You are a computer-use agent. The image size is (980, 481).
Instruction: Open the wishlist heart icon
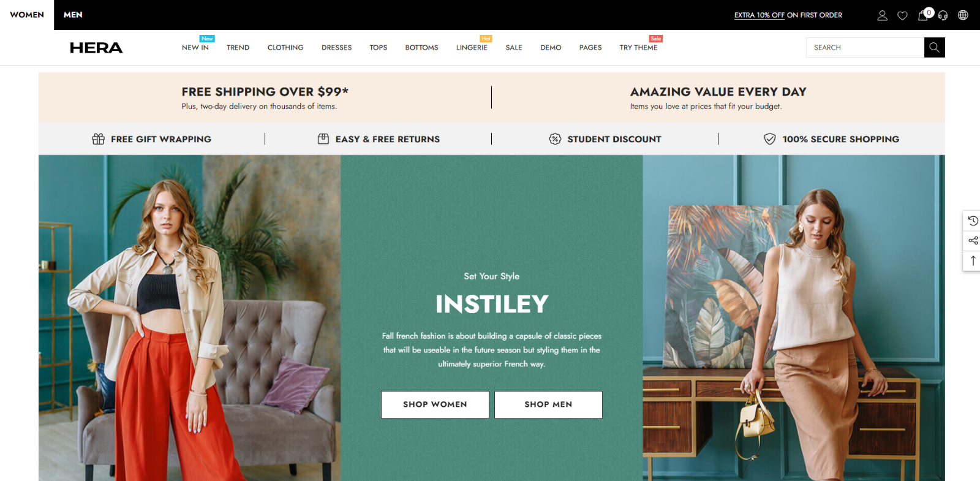point(902,15)
